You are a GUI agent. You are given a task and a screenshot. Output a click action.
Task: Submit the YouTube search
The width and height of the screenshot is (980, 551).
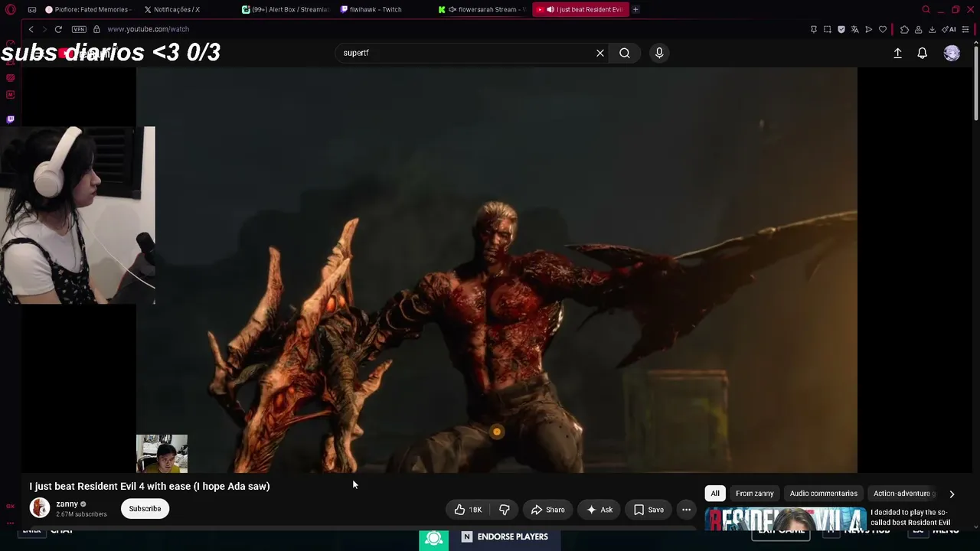point(625,53)
